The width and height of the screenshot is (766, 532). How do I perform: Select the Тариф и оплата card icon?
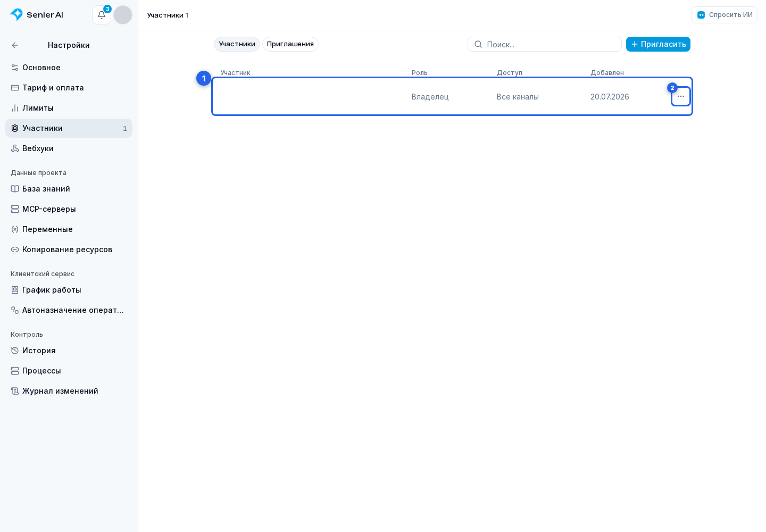click(x=15, y=88)
